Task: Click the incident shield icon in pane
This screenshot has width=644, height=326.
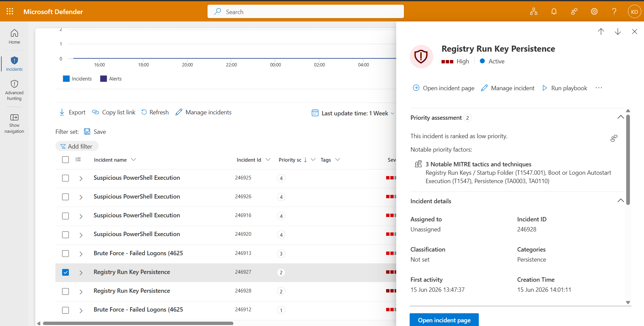Action: [421, 56]
